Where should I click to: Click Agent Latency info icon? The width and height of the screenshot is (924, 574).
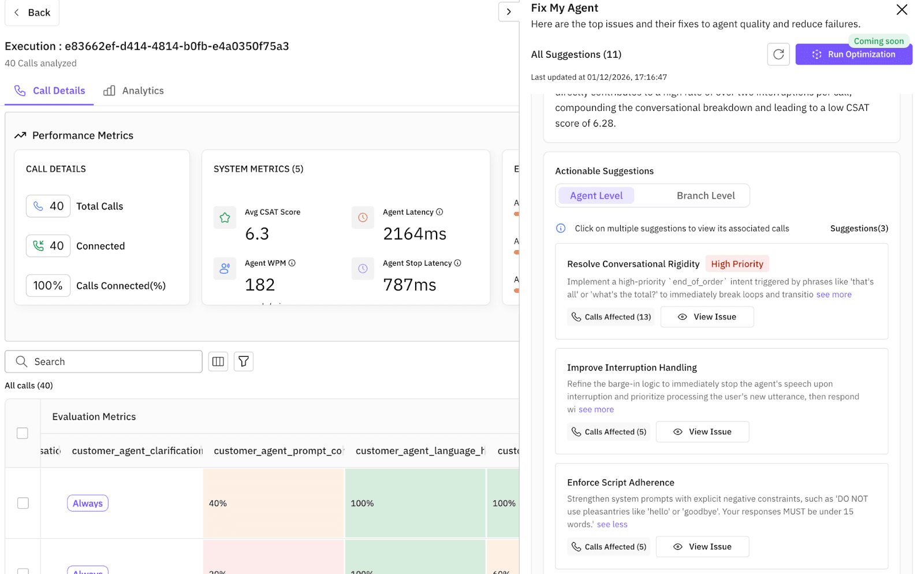point(439,212)
